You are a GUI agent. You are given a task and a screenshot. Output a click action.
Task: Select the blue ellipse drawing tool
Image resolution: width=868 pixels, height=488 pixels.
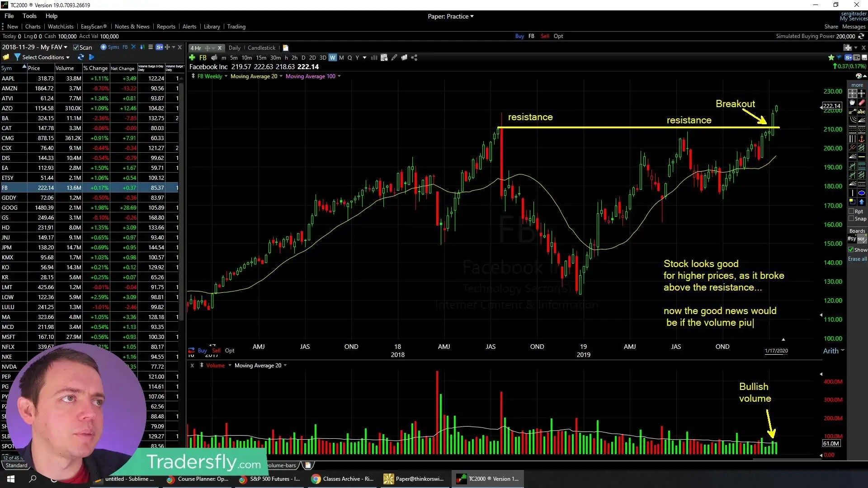tap(862, 193)
